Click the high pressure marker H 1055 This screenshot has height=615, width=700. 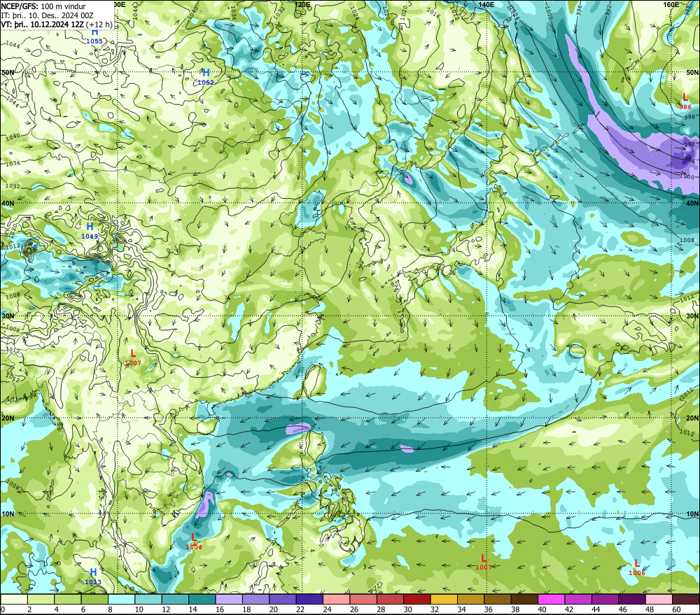click(94, 36)
